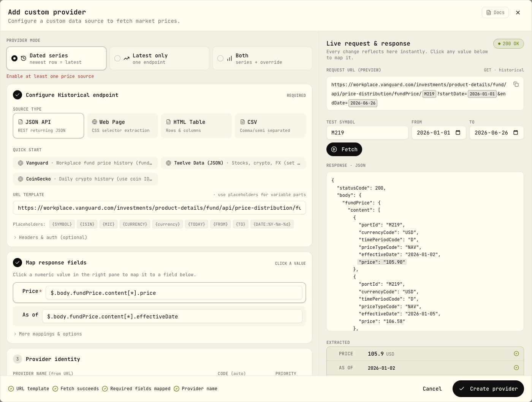532x402 pixels.
Task: Click the JSON API file icon
Action: click(x=21, y=122)
